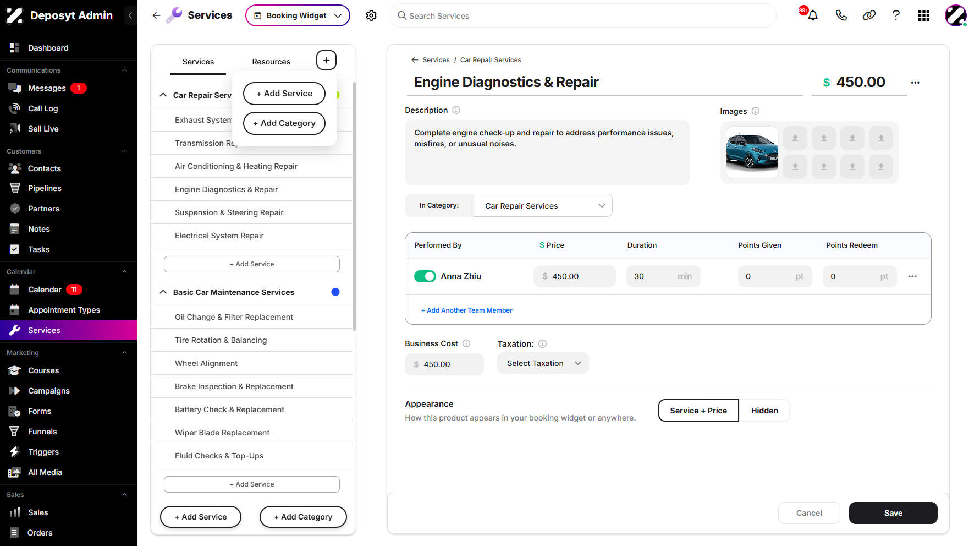Click the link chain icon in header
Screen dimensions: 980x546
pyautogui.click(x=869, y=15)
